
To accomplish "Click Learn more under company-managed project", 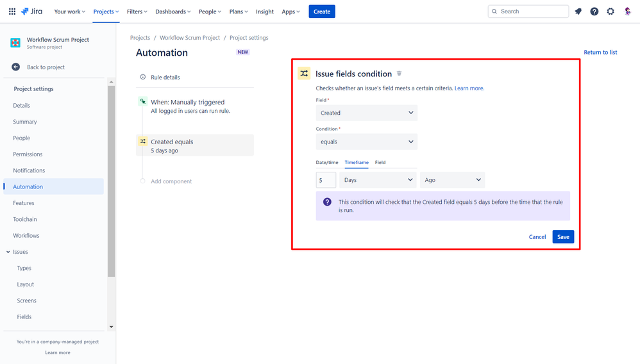I will (58, 352).
